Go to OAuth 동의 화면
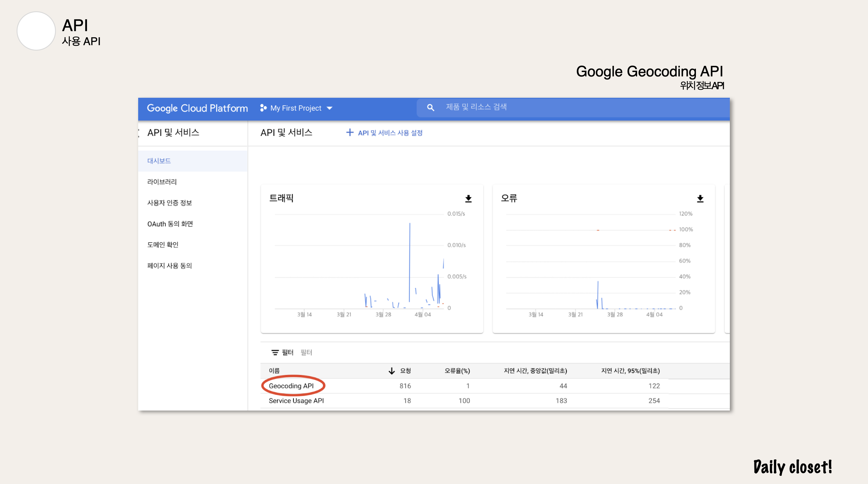This screenshot has height=484, width=868. [170, 224]
